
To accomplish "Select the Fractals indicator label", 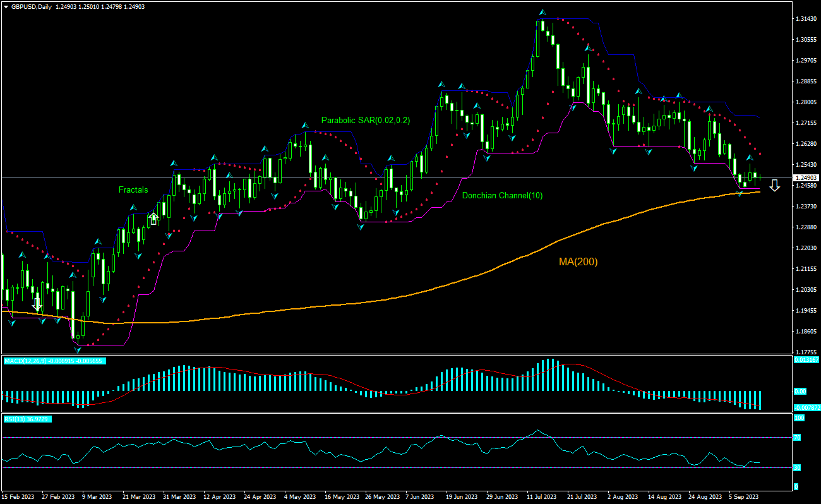I will (x=133, y=189).
